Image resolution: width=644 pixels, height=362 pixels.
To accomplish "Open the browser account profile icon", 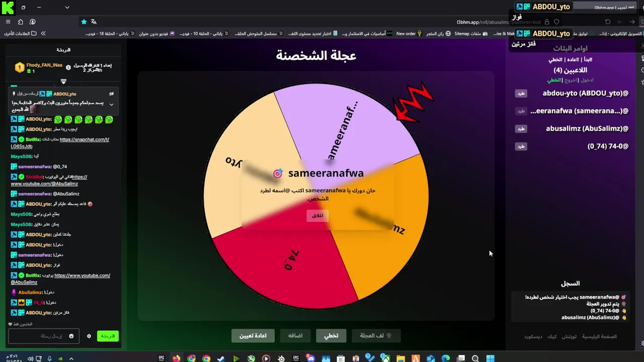I will click(x=32, y=22).
